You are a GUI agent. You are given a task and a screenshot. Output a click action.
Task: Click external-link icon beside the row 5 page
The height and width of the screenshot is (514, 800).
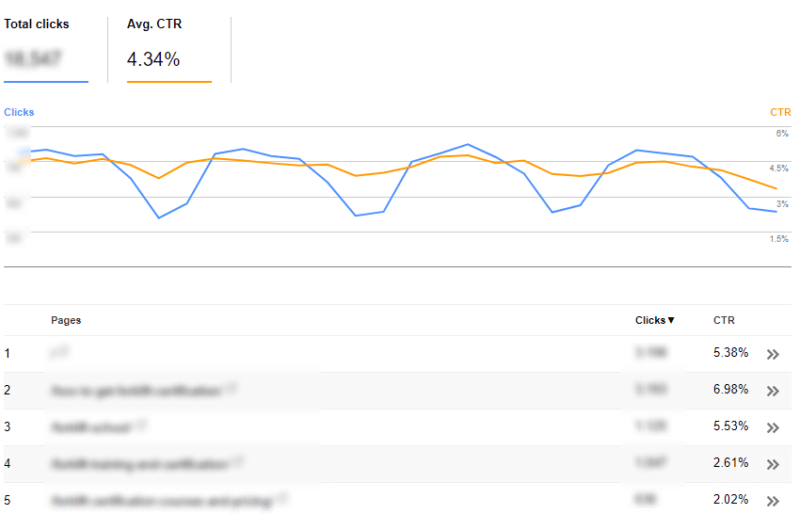pyautogui.click(x=284, y=497)
